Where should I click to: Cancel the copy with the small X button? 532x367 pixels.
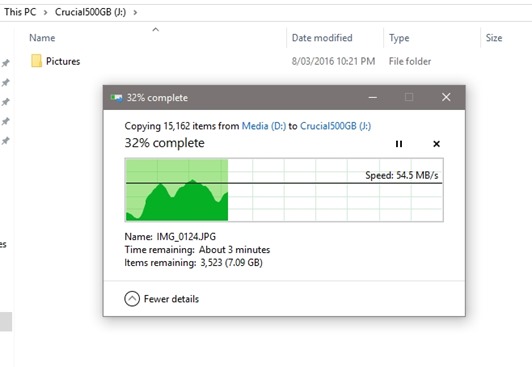pyautogui.click(x=437, y=144)
